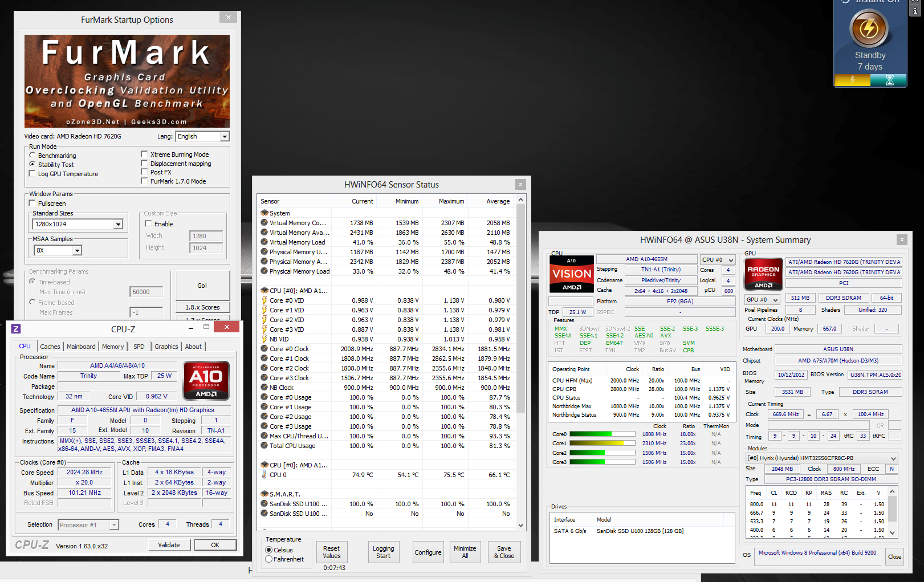Click the Save & Close button
924x582 pixels.
pyautogui.click(x=504, y=552)
